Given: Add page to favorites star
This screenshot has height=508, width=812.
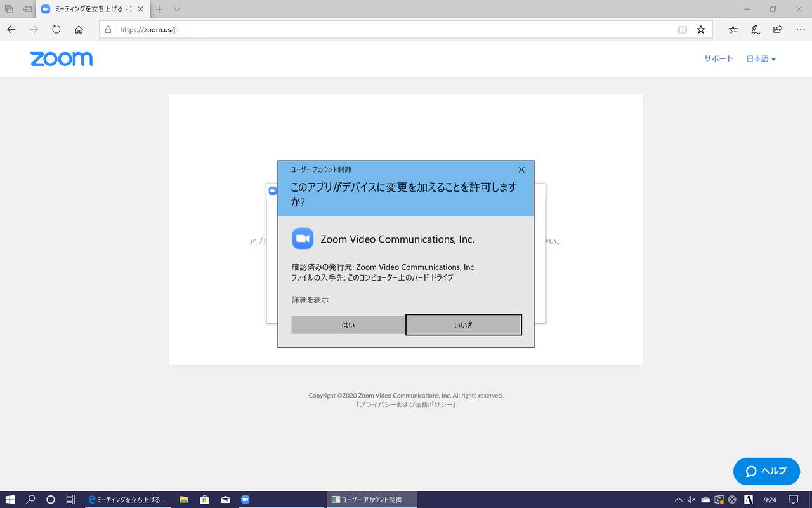Looking at the screenshot, I should (x=701, y=29).
